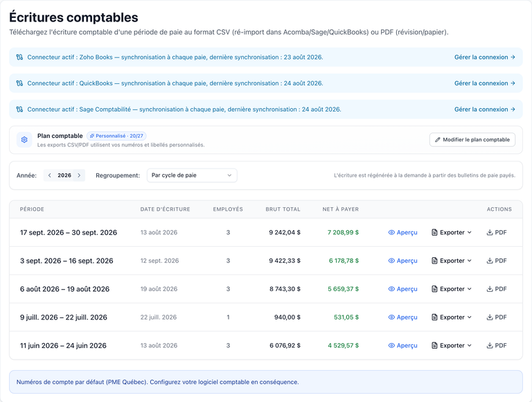
Task: Click the QuickBooks connector icon
Action: click(x=19, y=83)
